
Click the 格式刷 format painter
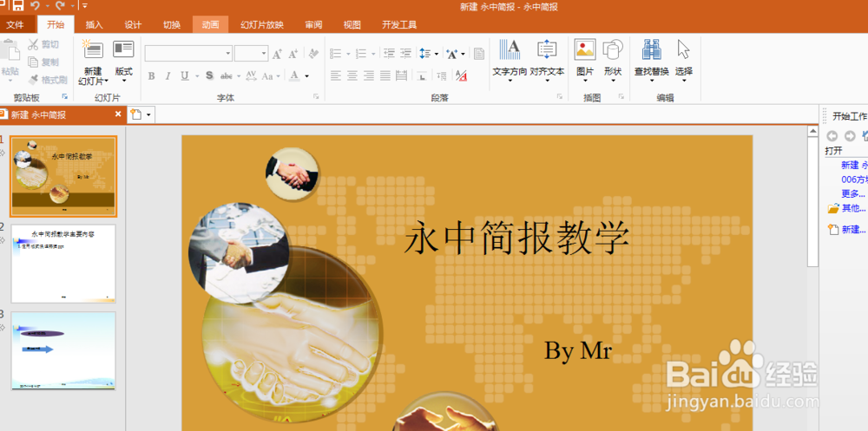point(48,80)
